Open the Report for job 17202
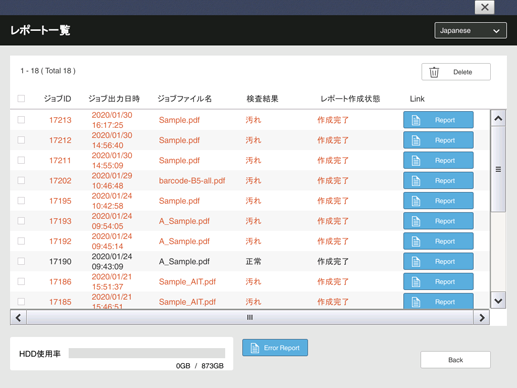The height and width of the screenshot is (388, 517). click(x=438, y=181)
